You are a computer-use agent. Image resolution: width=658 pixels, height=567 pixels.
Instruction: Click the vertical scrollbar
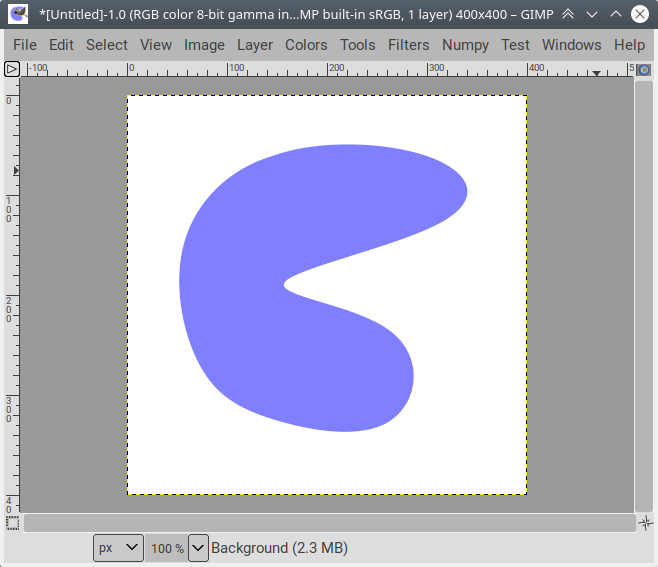click(x=644, y=296)
